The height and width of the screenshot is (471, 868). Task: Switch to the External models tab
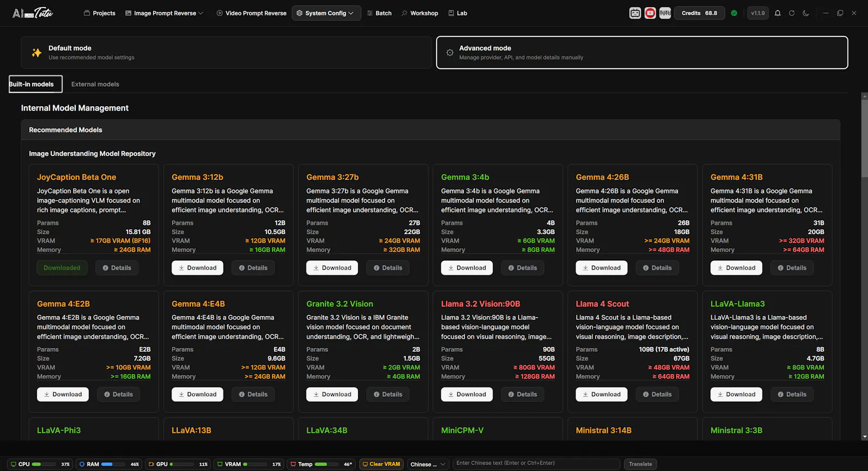[95, 84]
